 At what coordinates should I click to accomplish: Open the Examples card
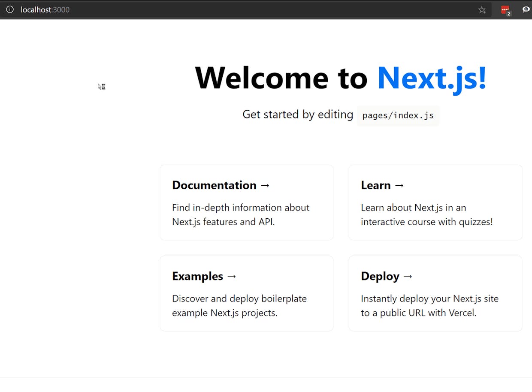point(247,293)
